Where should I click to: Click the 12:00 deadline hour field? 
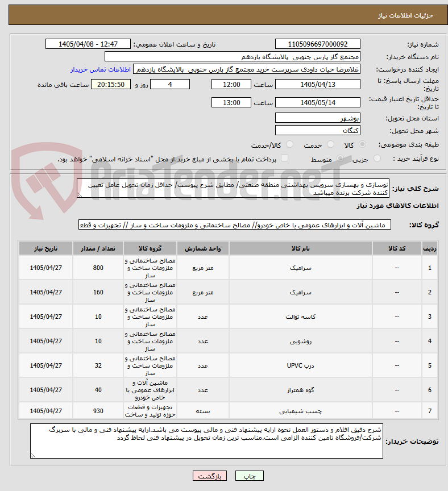pyautogui.click(x=231, y=84)
